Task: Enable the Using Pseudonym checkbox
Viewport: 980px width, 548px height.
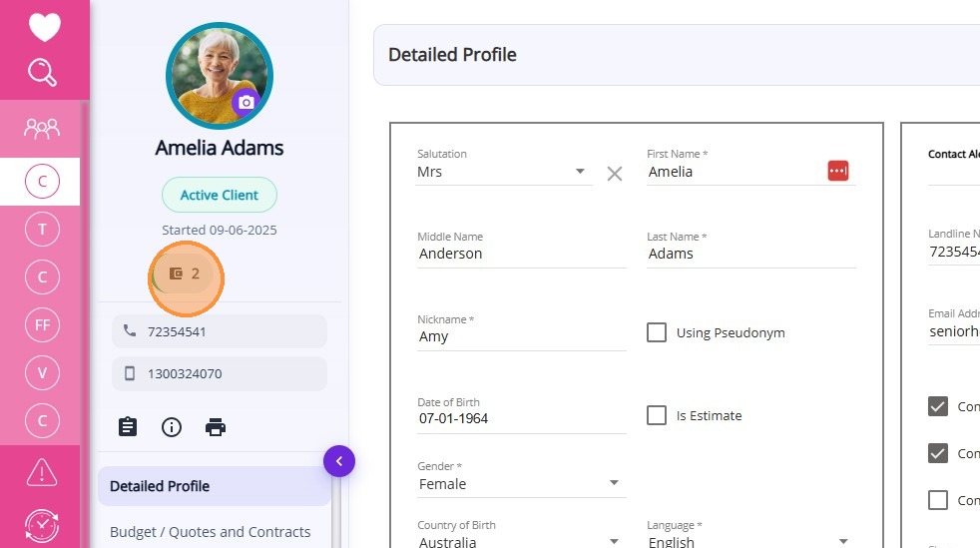Action: 657,332
